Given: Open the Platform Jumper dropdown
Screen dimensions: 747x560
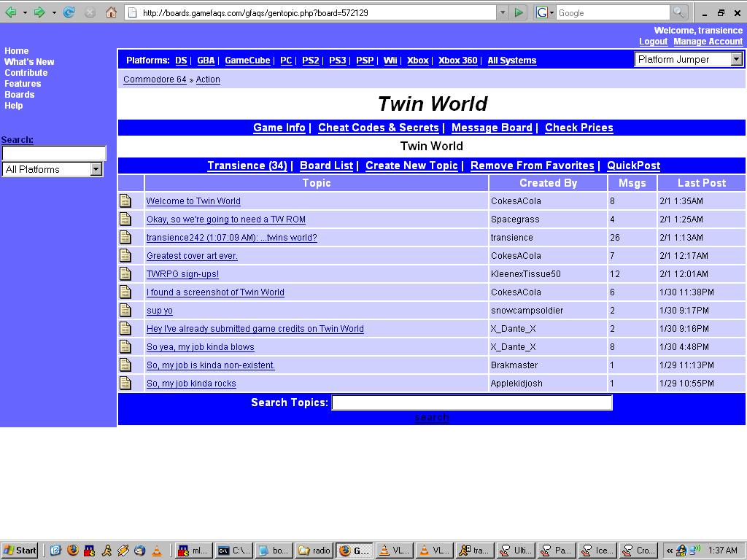Looking at the screenshot, I should point(688,60).
